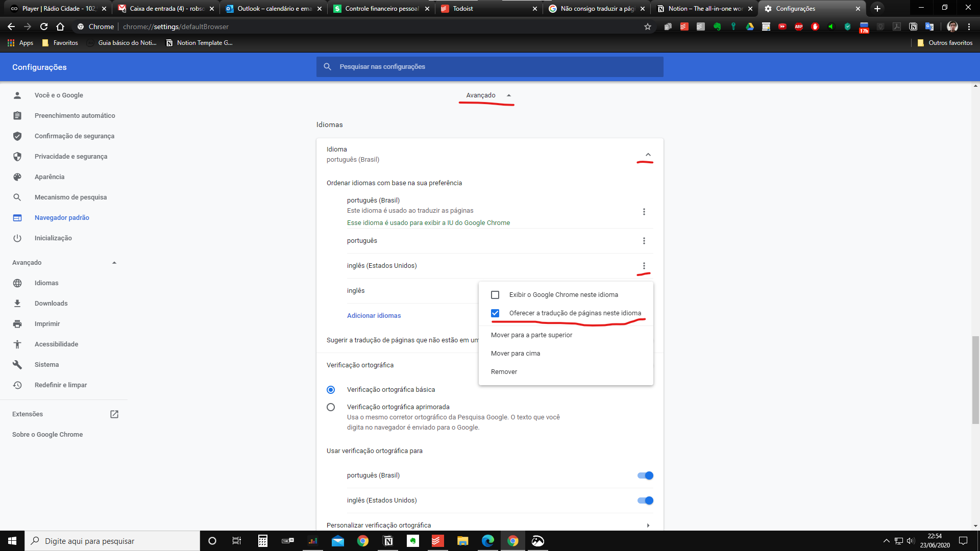
Task: Click 'Mover para a parte superior' menu item
Action: tap(531, 334)
